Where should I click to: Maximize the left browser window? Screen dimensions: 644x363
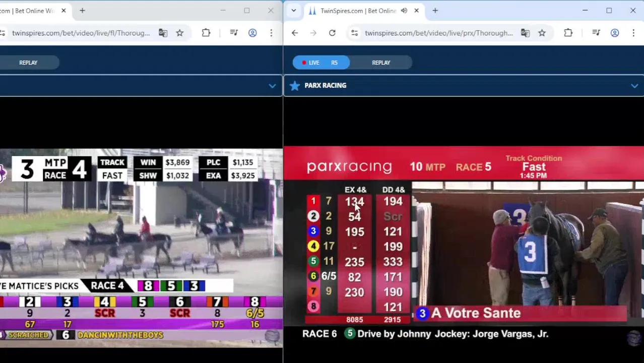(247, 11)
